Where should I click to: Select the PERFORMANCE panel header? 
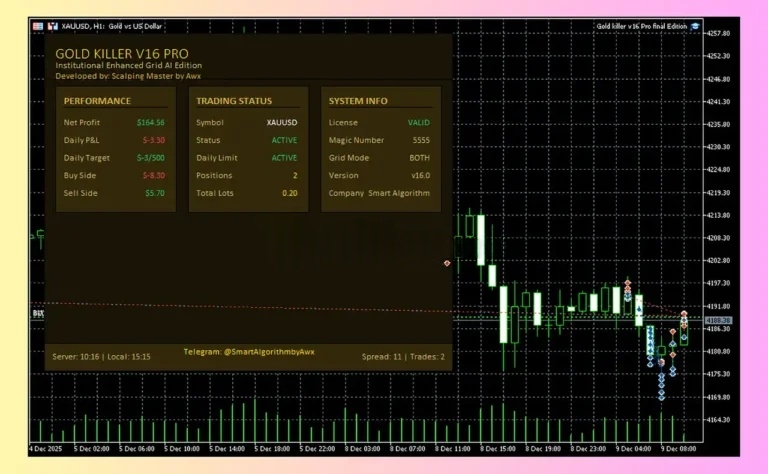point(97,101)
